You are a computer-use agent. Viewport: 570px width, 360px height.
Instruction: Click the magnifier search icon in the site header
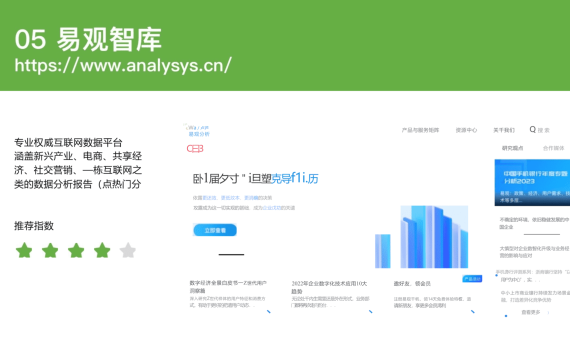click(533, 129)
